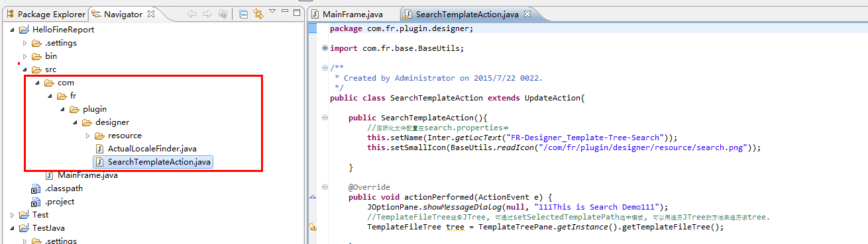The image size is (868, 244).
Task: Close the SearchTemplateAction.java editor tab
Action: (x=527, y=14)
